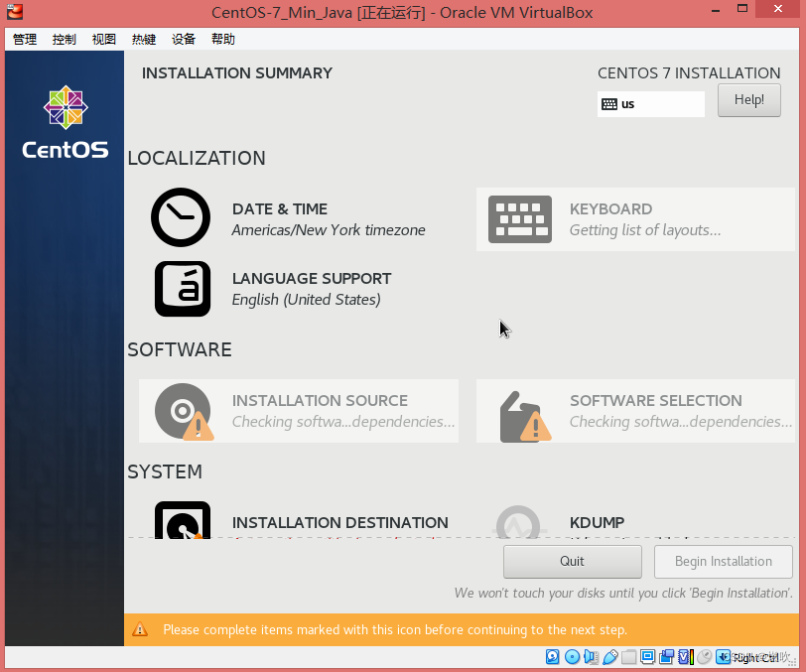
Task: Click the Begin Installation button
Action: [x=724, y=562]
